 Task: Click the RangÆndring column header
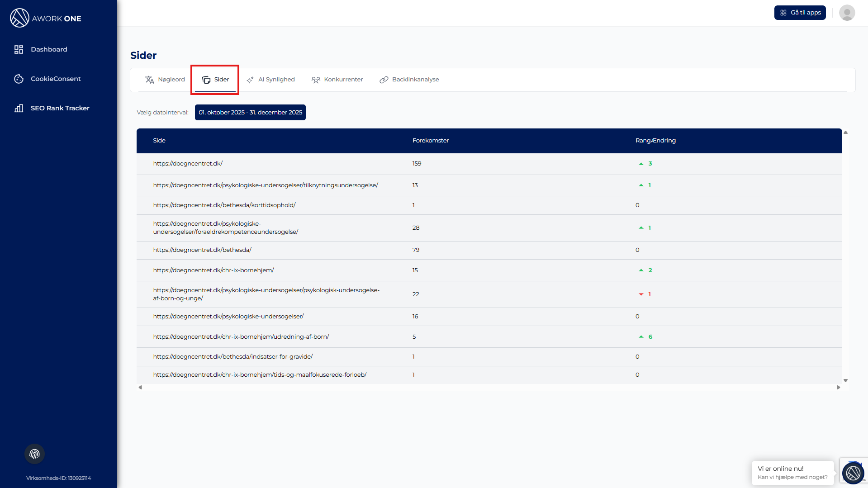[655, 141]
